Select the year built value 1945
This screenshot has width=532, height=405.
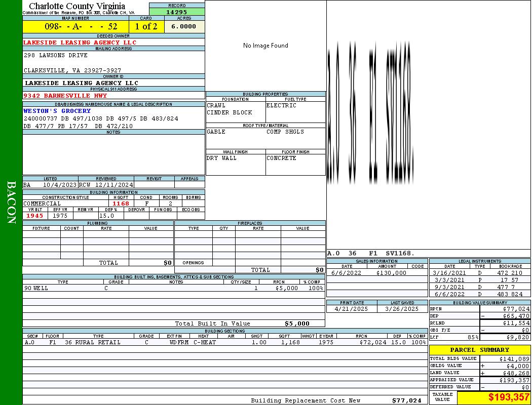tap(35, 216)
